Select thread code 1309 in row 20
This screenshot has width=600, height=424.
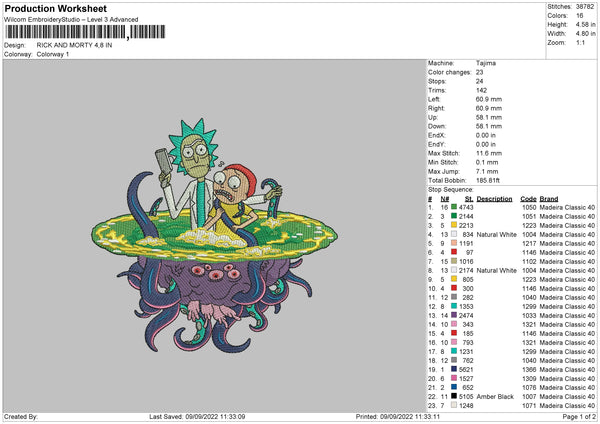529,378
